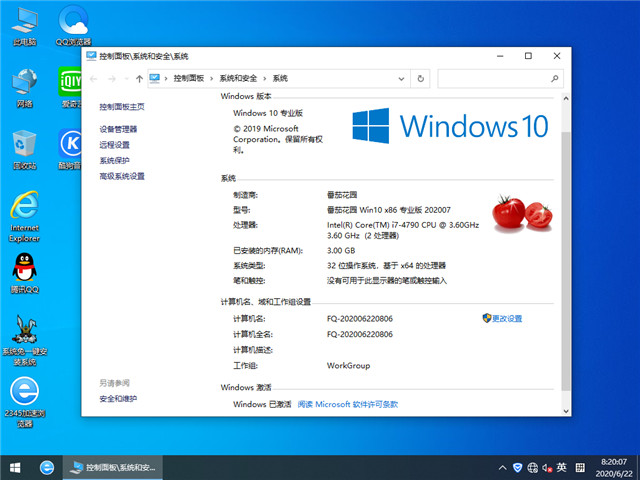This screenshot has width=640, height=480.
Task: Click the search magnifier icon
Action: (555, 78)
